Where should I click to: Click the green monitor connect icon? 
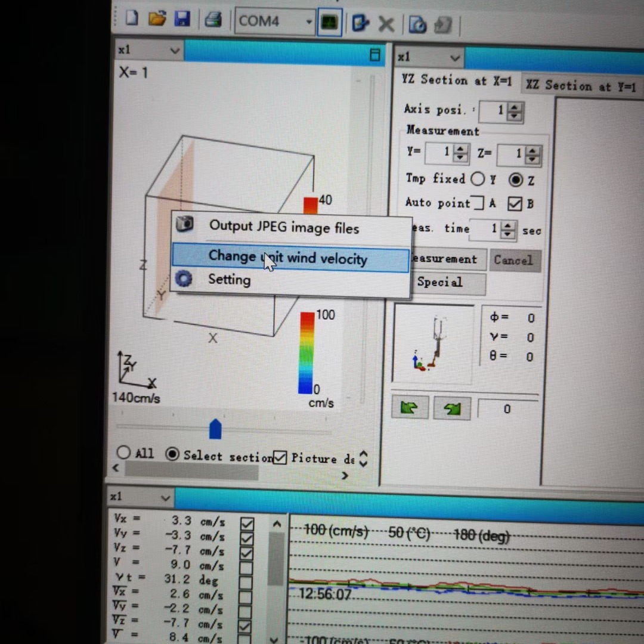329,23
